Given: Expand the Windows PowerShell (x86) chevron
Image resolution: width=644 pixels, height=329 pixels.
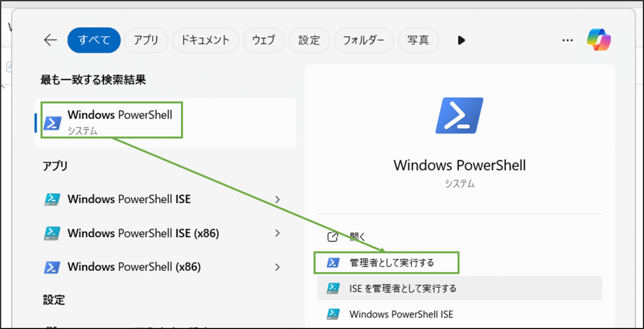Looking at the screenshot, I should 277,267.
